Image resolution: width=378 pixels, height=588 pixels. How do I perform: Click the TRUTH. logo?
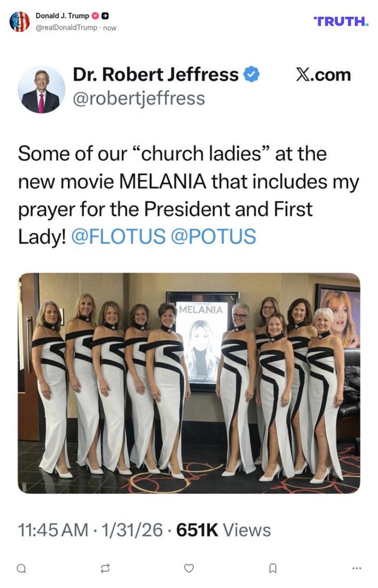point(341,21)
